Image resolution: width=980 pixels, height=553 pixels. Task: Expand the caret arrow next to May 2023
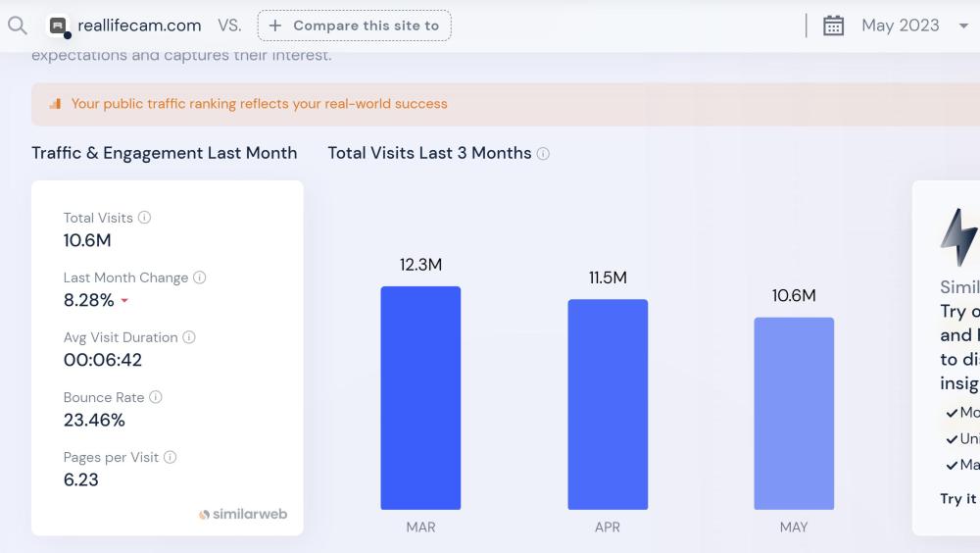tap(963, 25)
